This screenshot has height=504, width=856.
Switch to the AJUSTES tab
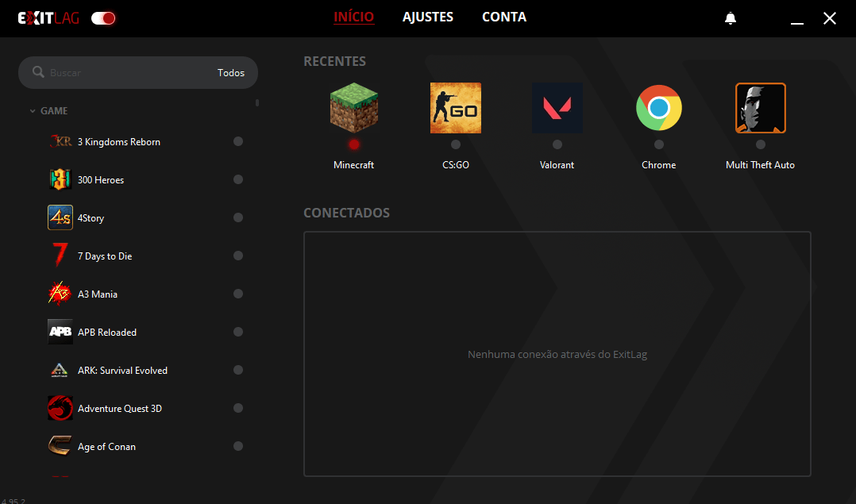[x=428, y=17]
